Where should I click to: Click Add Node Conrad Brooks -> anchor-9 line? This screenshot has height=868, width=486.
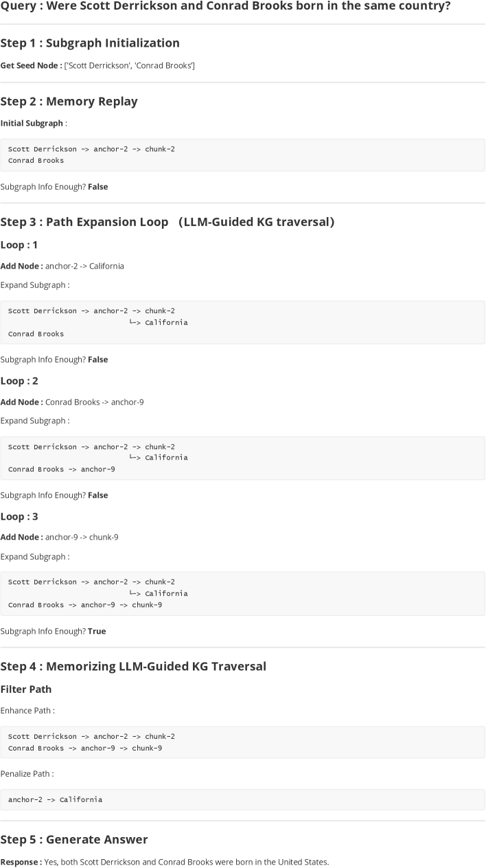coord(72,402)
